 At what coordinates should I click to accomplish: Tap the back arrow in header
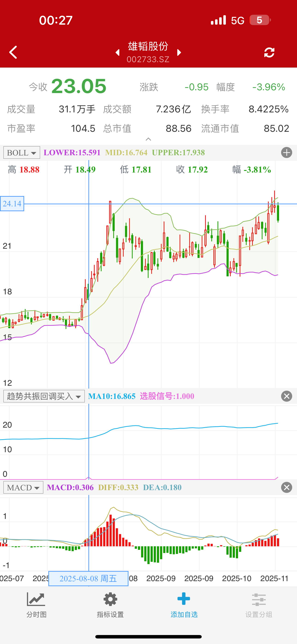13,52
